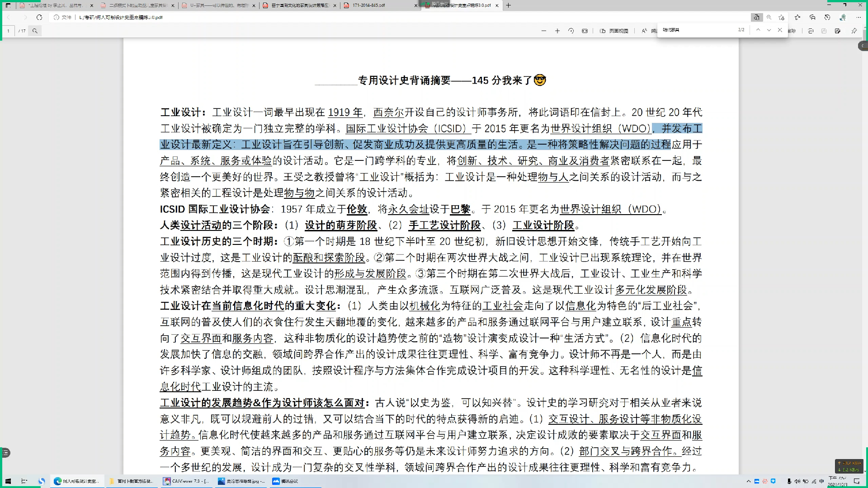
Task: Click the browser refresh button
Action: pos(39,17)
